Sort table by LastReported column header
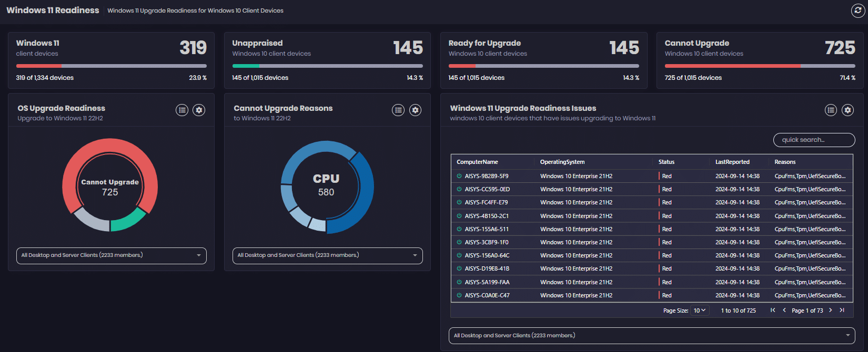The width and height of the screenshot is (868, 352). coord(732,162)
